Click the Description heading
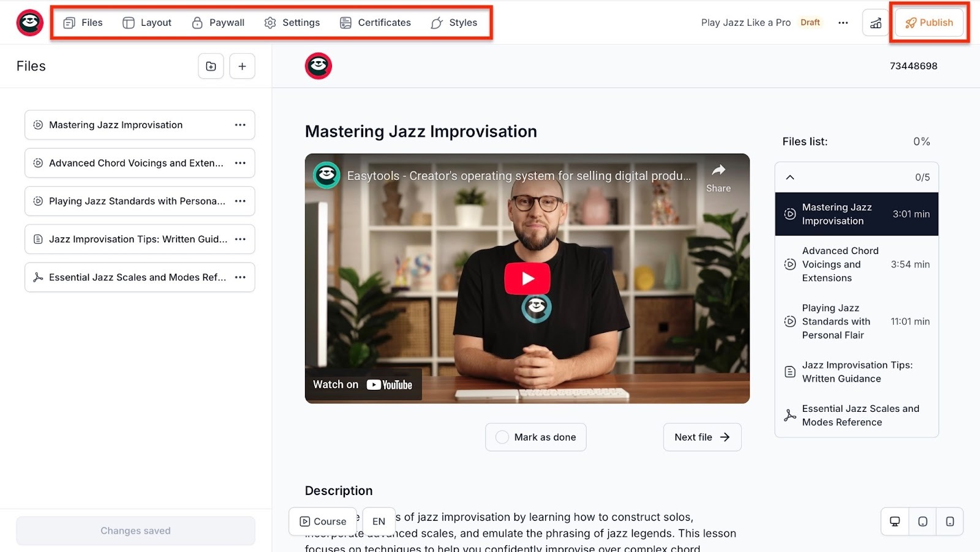Screen dimensions: 980x552 pos(339,491)
